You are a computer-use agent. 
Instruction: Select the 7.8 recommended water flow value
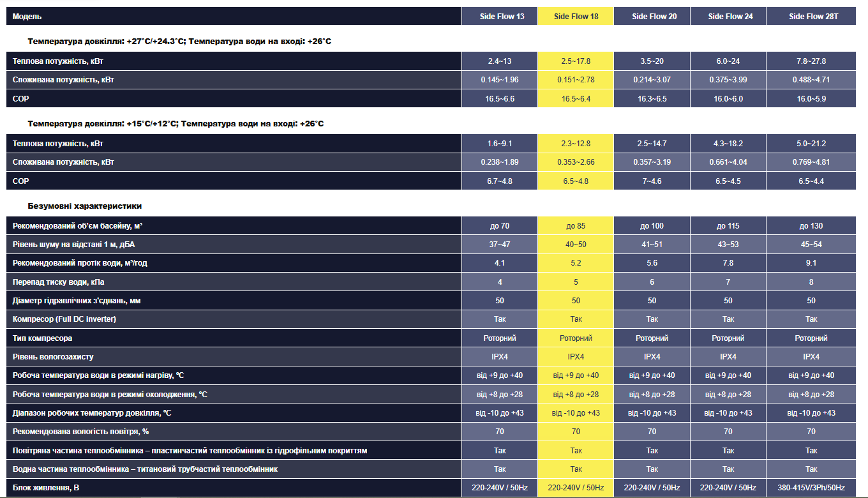coord(728,263)
